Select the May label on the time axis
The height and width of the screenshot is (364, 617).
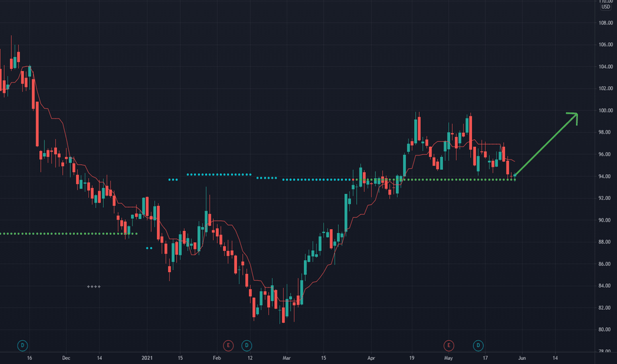coord(449,358)
